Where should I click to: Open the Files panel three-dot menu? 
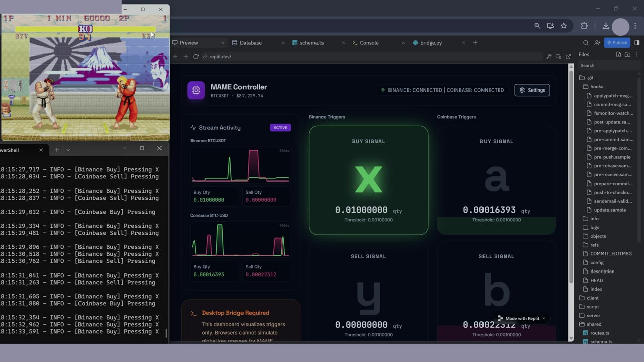[637, 54]
